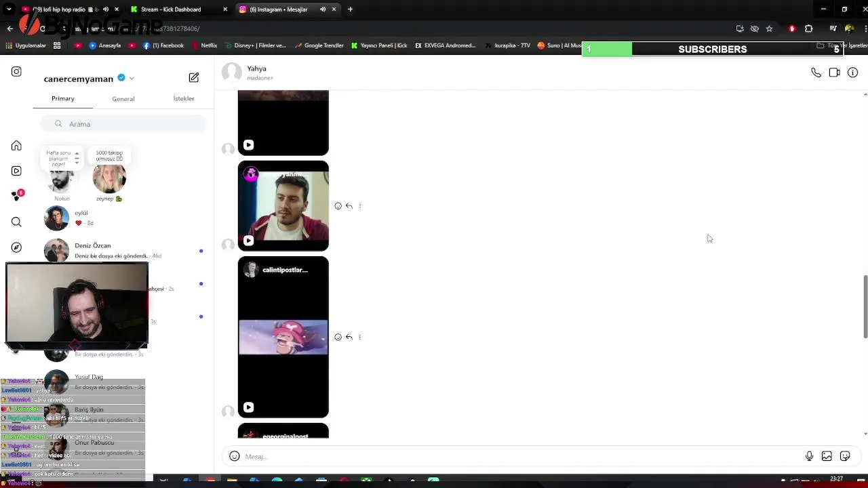Open the Reels icon in sidebar
Viewport: 868px width, 488px height.
[x=16, y=171]
